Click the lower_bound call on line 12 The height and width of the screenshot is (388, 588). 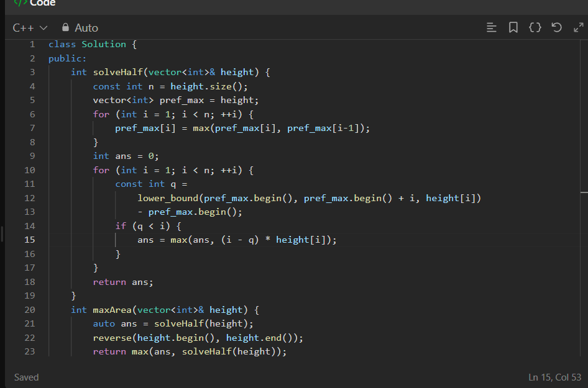[168, 198]
